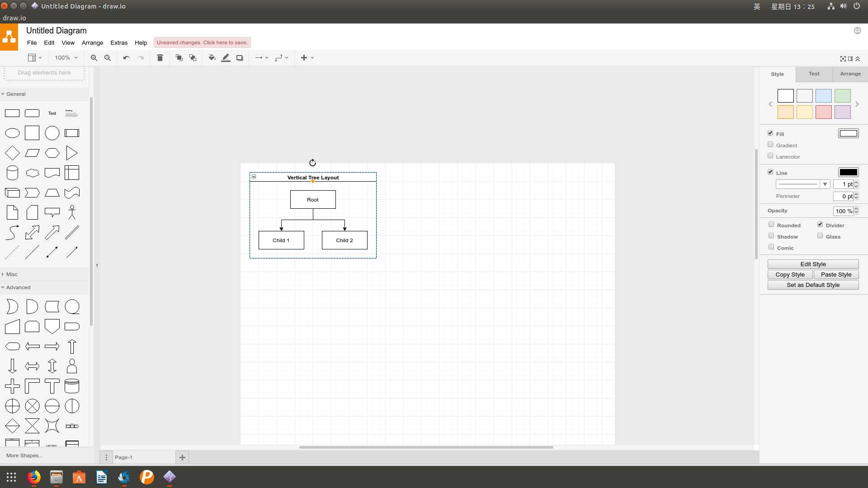Click the Edit Style button
This screenshot has width=868, height=488.
[x=812, y=264]
